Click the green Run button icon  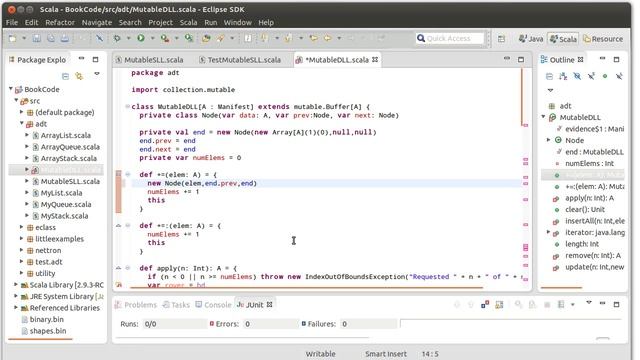click(141, 38)
